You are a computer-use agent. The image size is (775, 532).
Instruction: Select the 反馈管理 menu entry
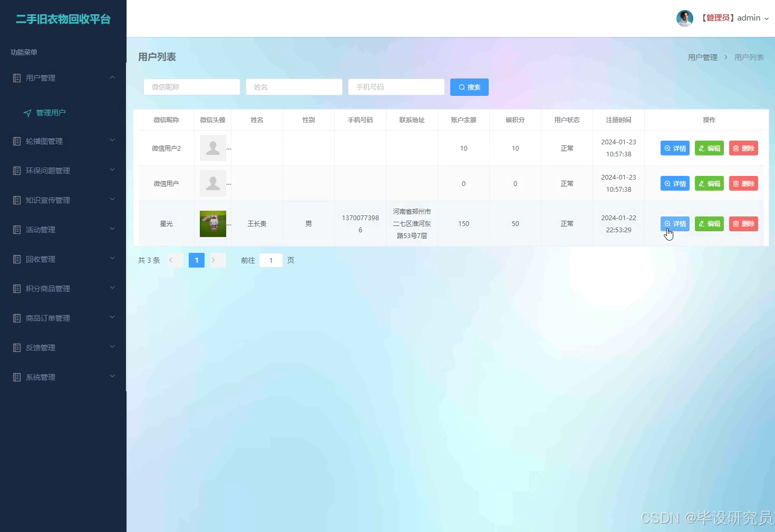[x=63, y=348]
